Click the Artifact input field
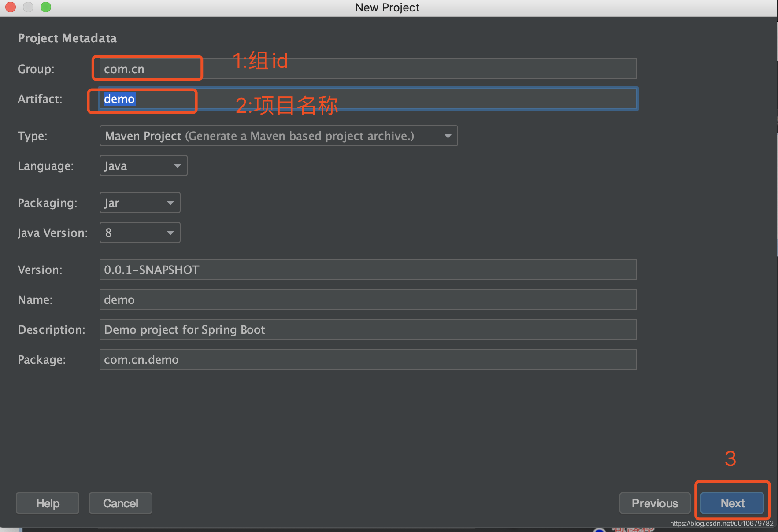The image size is (778, 532). point(368,99)
